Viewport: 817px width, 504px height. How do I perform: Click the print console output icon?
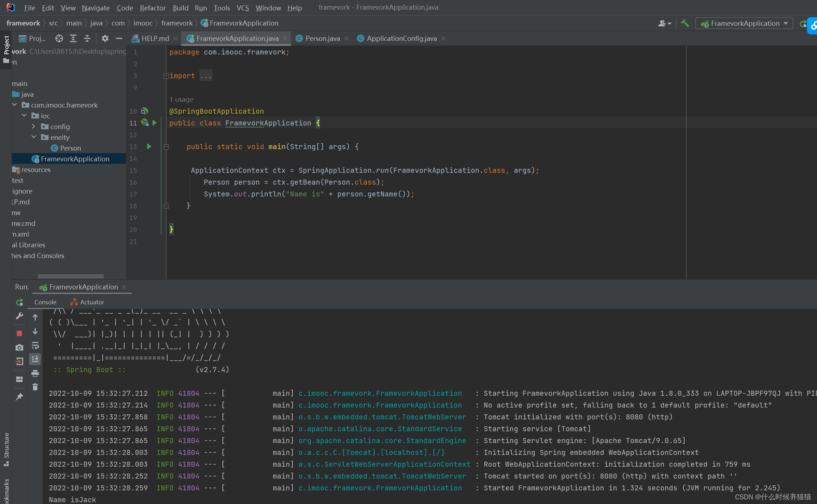(x=35, y=374)
